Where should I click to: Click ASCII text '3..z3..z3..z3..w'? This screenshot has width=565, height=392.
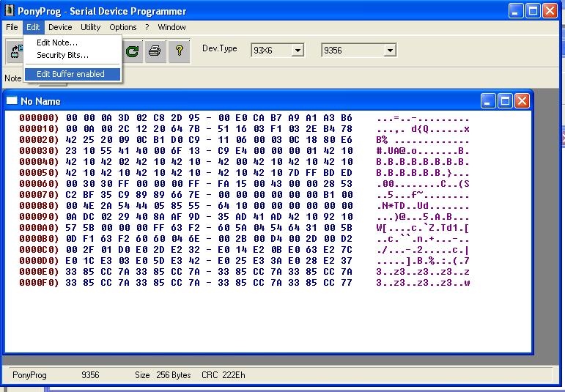[423, 283]
